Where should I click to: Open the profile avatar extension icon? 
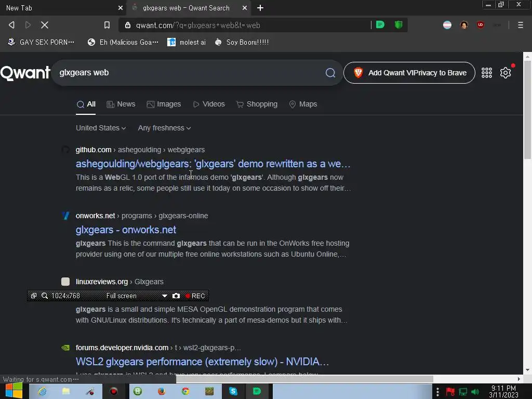coord(464,25)
